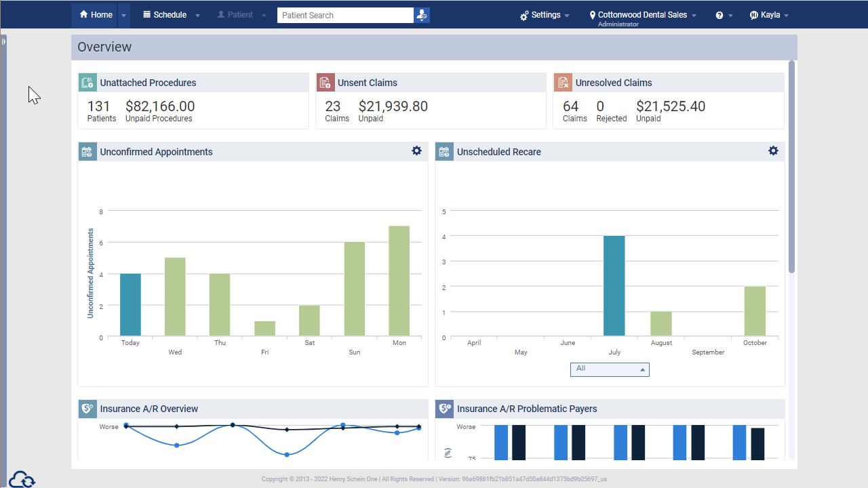Click the Insurance A/R Problematic Payers icon
Image resolution: width=868 pixels, height=488 pixels.
coord(445,409)
